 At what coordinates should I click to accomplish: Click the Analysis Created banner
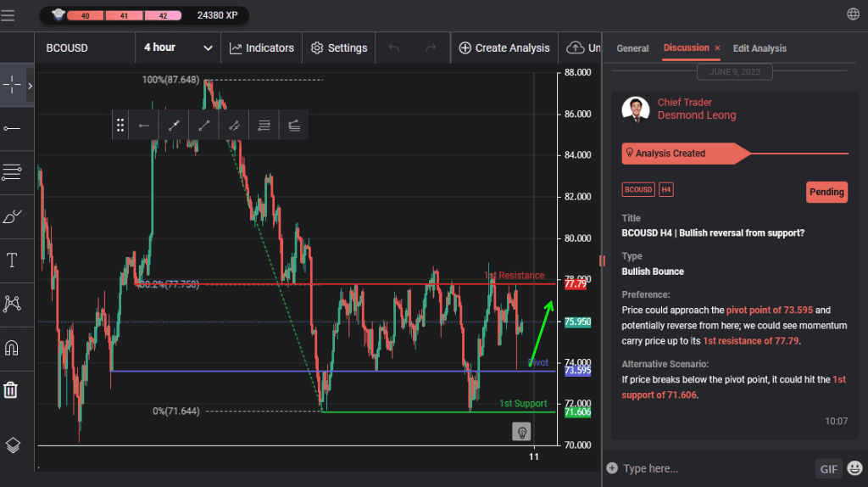[685, 154]
